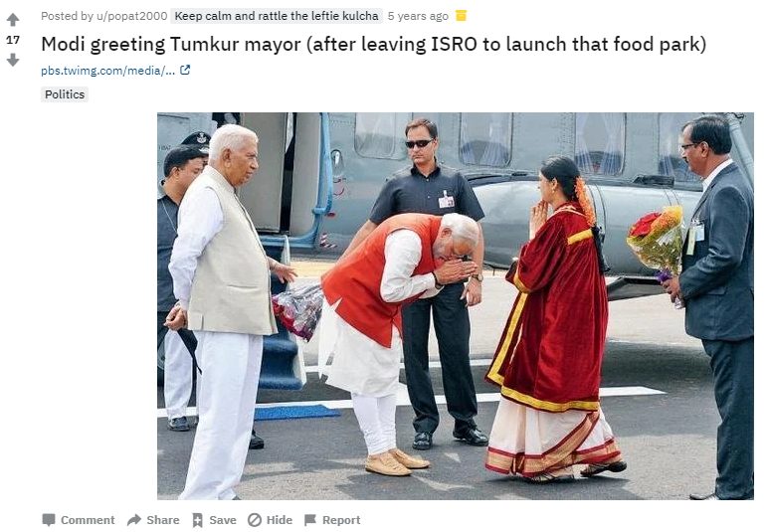Click the user flair 'Keep calm and rattle'
769x532 pixels.
[x=277, y=16]
